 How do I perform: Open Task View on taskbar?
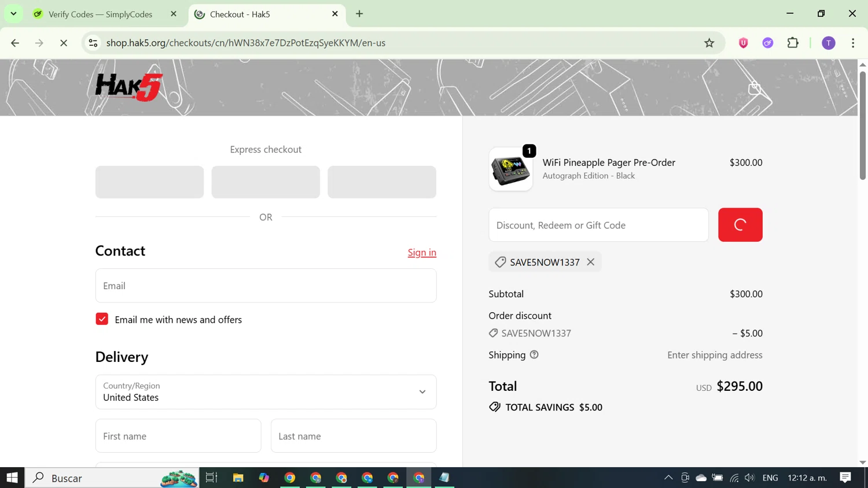pyautogui.click(x=211, y=478)
